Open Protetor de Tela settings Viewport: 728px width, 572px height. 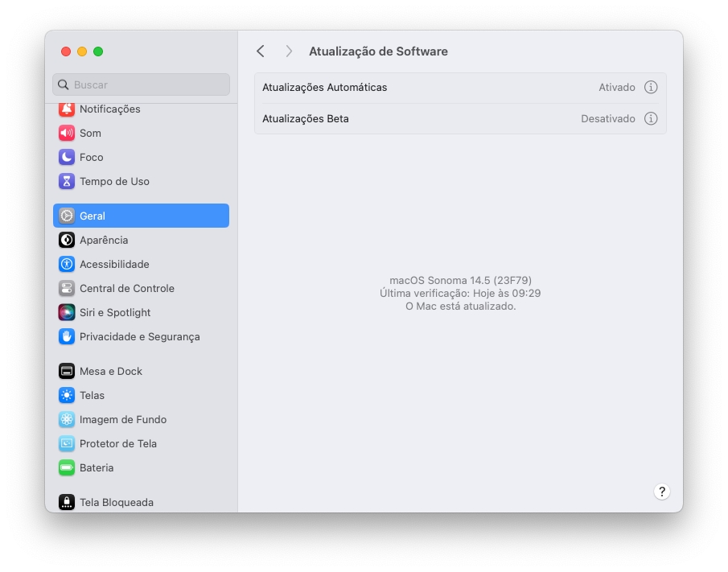pos(117,444)
